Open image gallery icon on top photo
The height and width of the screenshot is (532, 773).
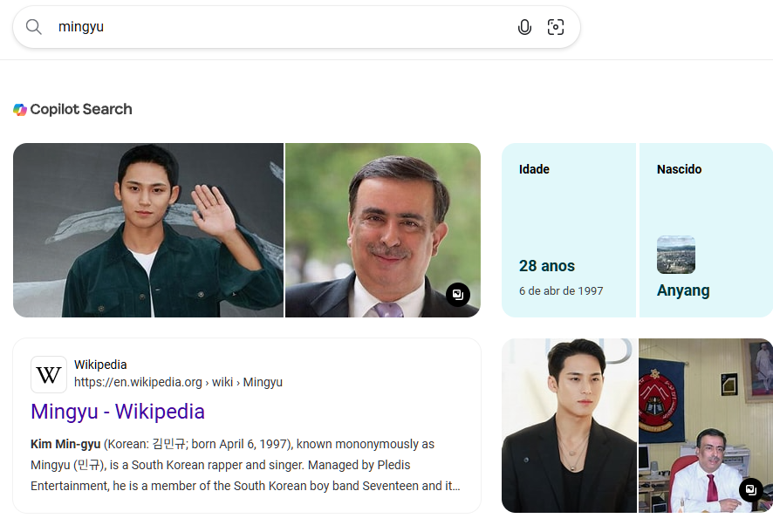coord(458,295)
